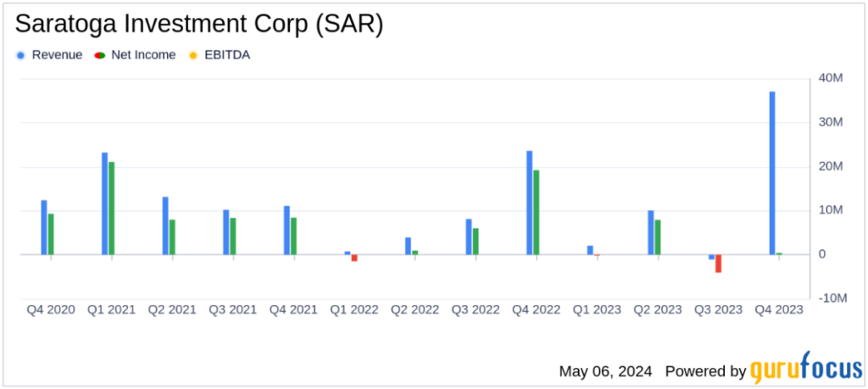The height and width of the screenshot is (389, 868).
Task: Click the Q2 2022 x-axis label
Action: click(x=415, y=310)
